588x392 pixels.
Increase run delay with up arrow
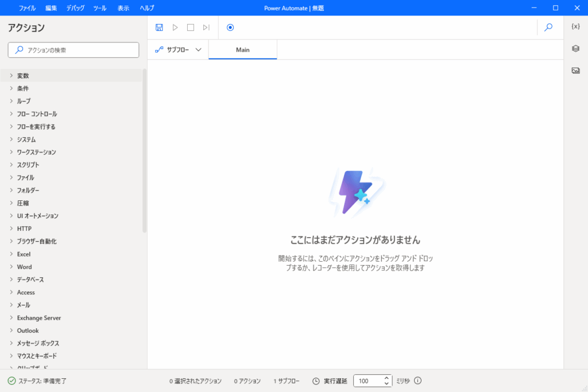pos(386,378)
